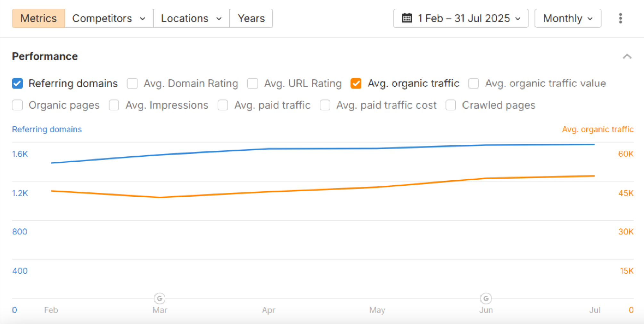Image resolution: width=644 pixels, height=324 pixels.
Task: Turn on Avg. paid traffic cost metric
Action: point(325,105)
